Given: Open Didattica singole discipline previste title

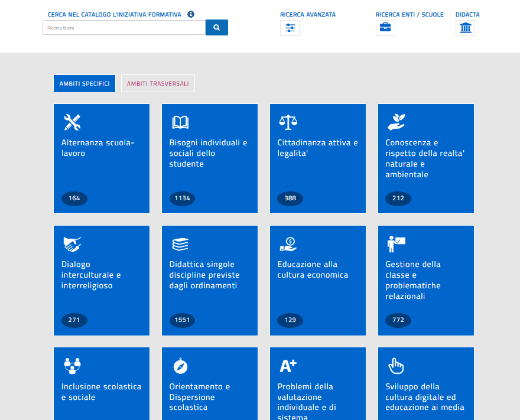Looking at the screenshot, I should pos(204,275).
